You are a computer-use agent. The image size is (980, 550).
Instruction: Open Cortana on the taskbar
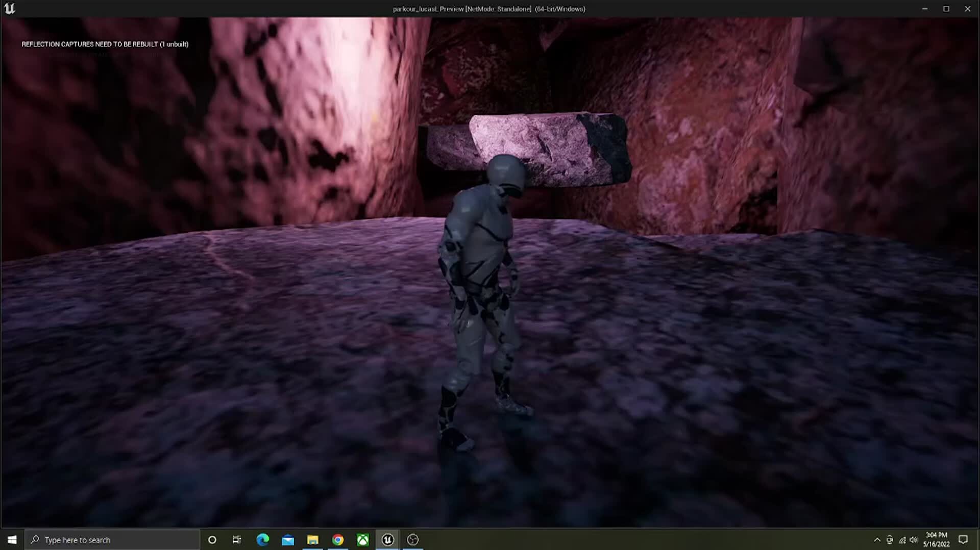click(212, 539)
